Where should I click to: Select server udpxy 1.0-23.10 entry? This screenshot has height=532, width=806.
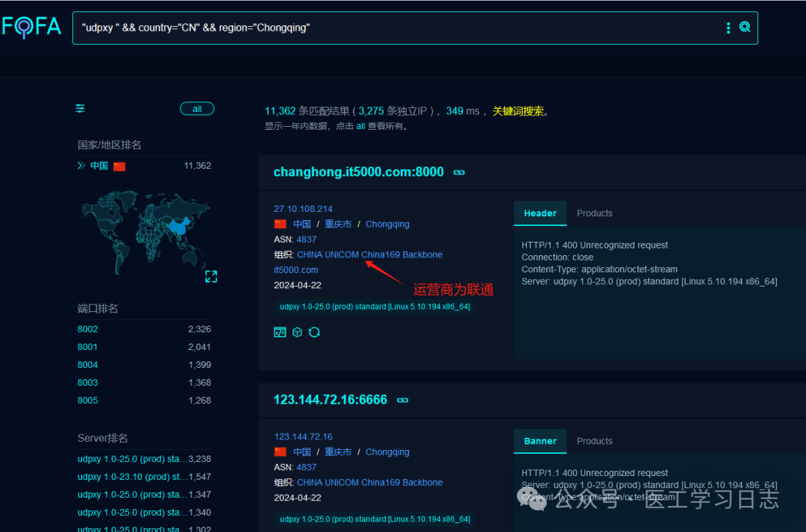[x=132, y=477]
